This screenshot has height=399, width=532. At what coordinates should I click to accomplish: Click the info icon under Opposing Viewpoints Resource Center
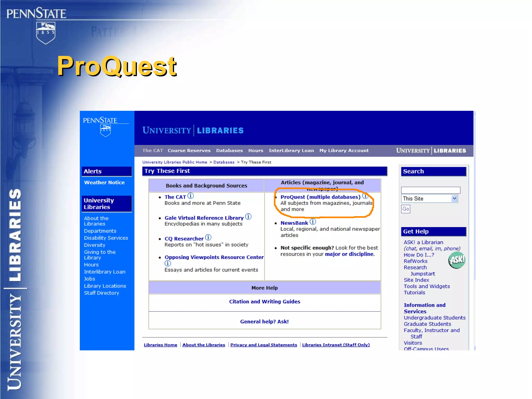168,263
